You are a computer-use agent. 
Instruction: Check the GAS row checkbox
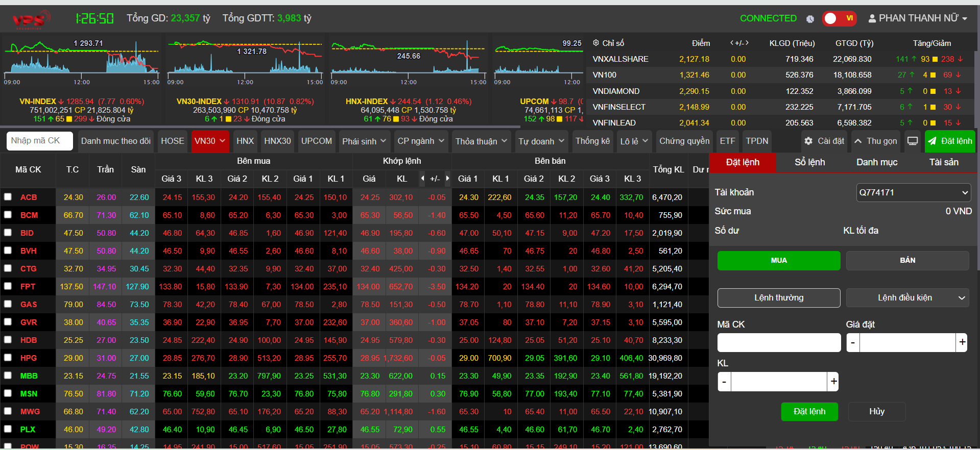8,304
